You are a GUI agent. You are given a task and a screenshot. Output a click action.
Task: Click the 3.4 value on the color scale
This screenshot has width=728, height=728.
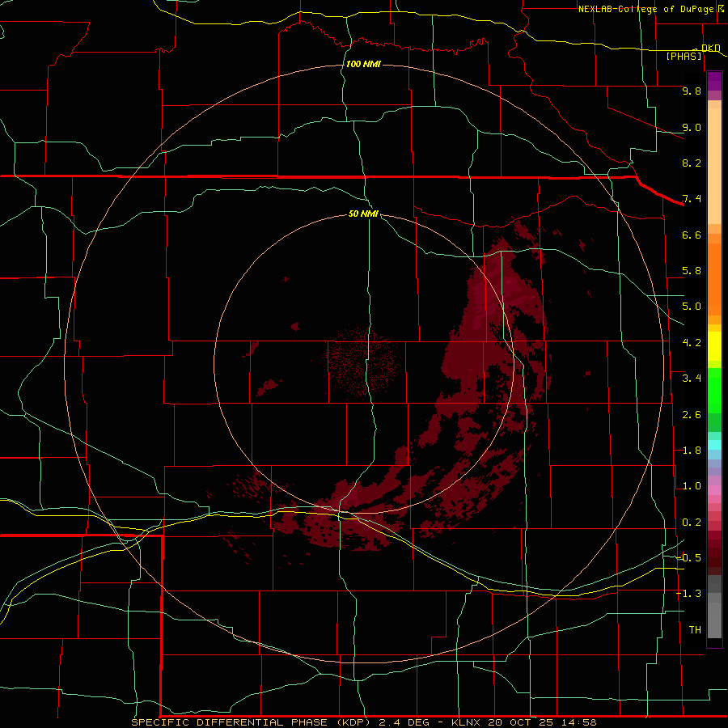[692, 379]
